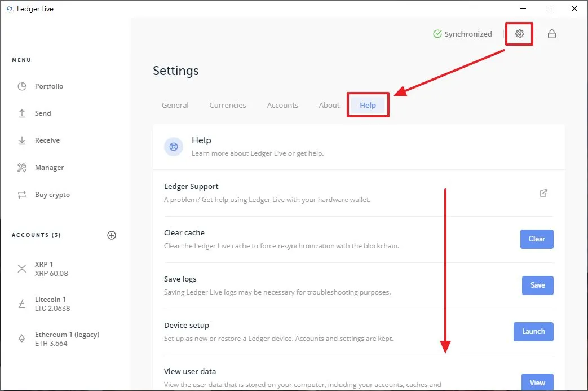Image resolution: width=588 pixels, height=391 pixels.
Task: Close the Ledger Live window
Action: (x=574, y=8)
